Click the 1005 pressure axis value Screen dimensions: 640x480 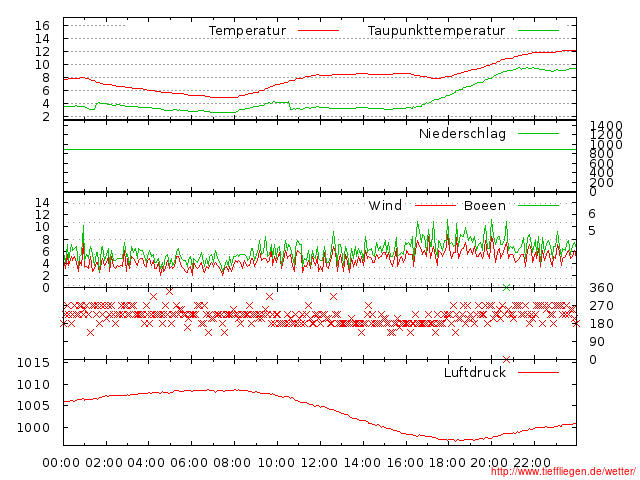click(33, 406)
